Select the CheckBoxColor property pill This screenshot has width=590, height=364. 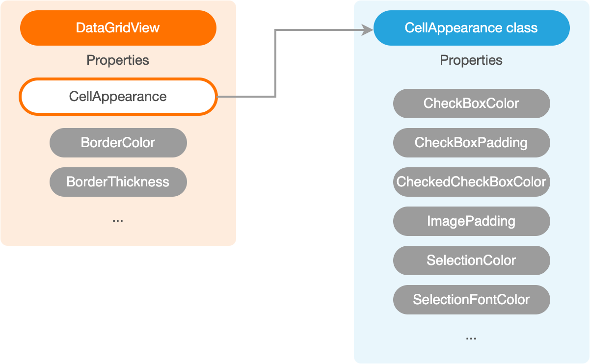point(471,104)
